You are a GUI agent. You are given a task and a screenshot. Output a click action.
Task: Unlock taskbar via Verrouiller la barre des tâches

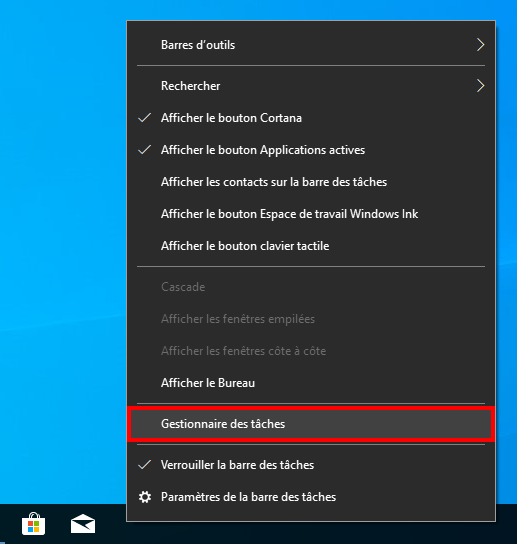pos(311,465)
